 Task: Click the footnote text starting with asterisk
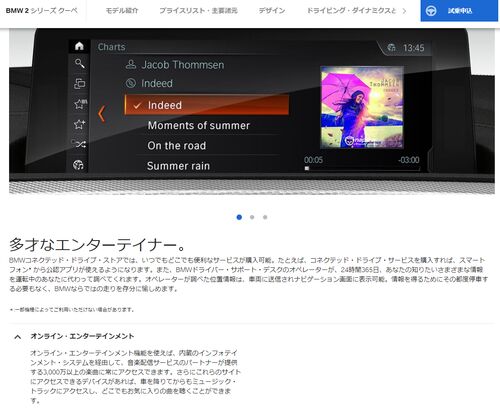(x=72, y=310)
